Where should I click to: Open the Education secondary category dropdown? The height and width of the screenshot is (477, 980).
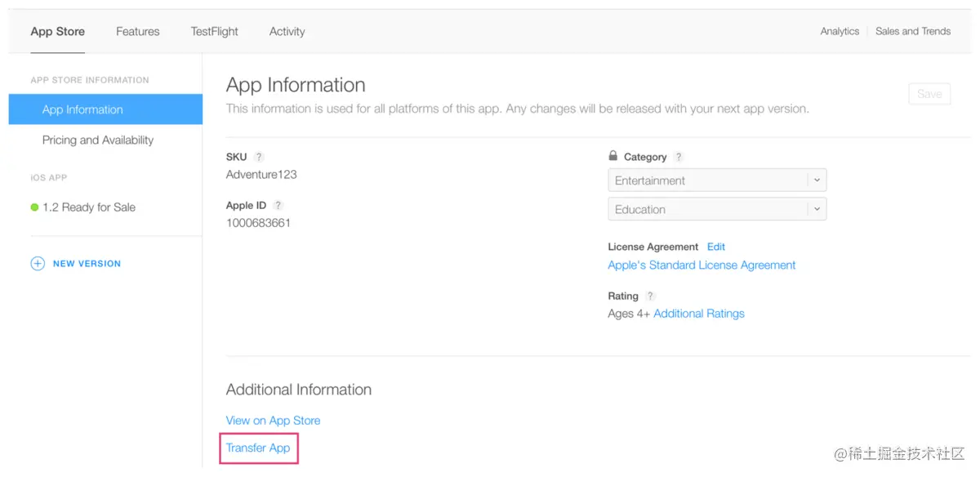click(x=717, y=209)
